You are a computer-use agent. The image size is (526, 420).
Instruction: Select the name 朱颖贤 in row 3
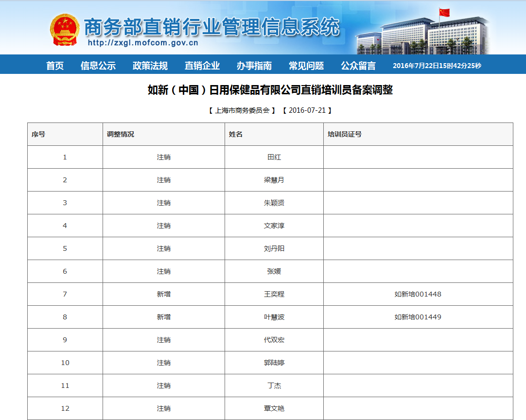point(274,203)
